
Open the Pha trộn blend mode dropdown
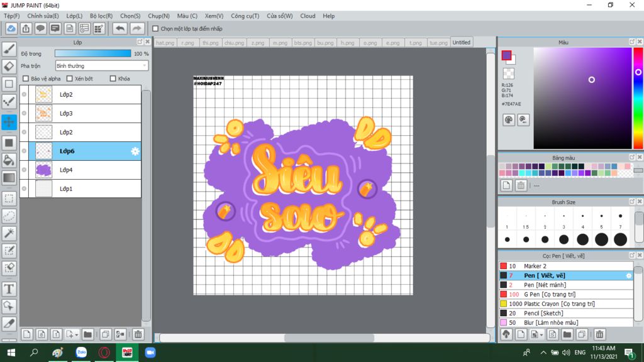(101, 65)
